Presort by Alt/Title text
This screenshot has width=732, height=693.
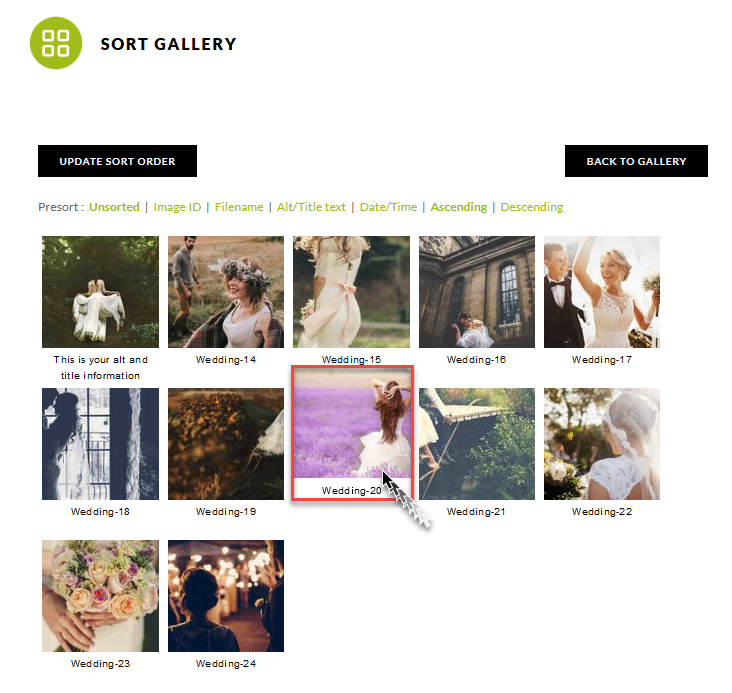[311, 207]
